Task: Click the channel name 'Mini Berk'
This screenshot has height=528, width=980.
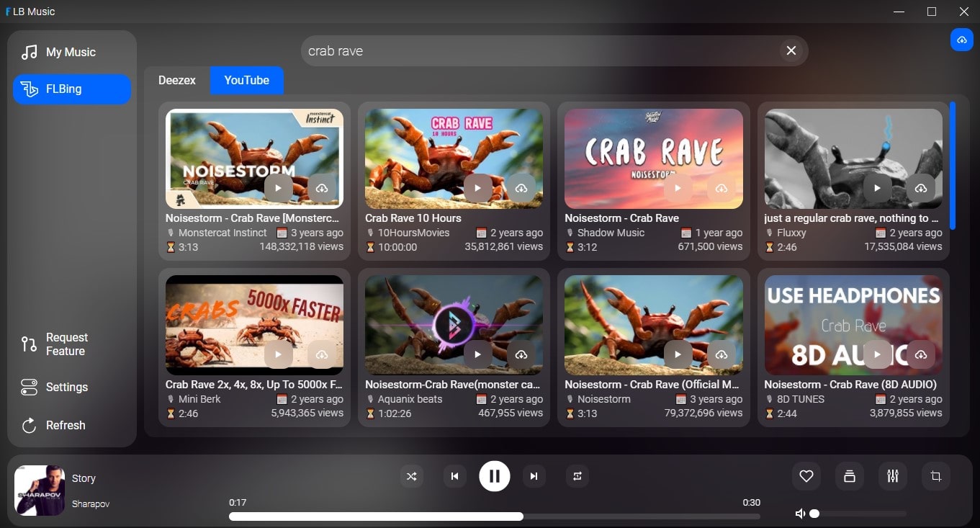Action: click(x=199, y=399)
